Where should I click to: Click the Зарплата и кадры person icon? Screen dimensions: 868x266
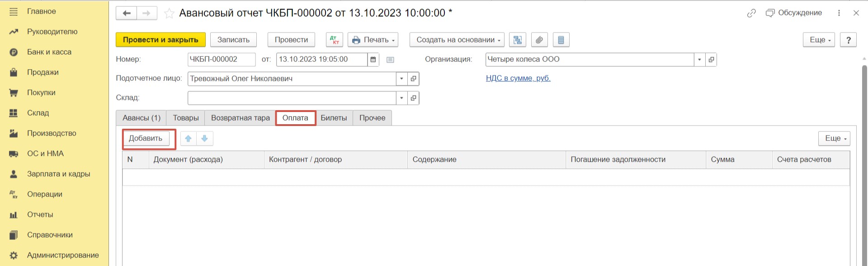click(x=14, y=174)
